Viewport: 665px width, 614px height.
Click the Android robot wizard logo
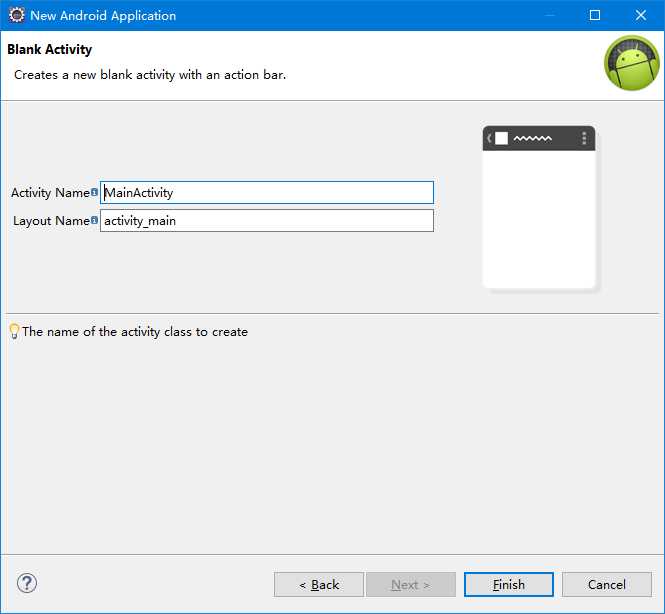(631, 63)
